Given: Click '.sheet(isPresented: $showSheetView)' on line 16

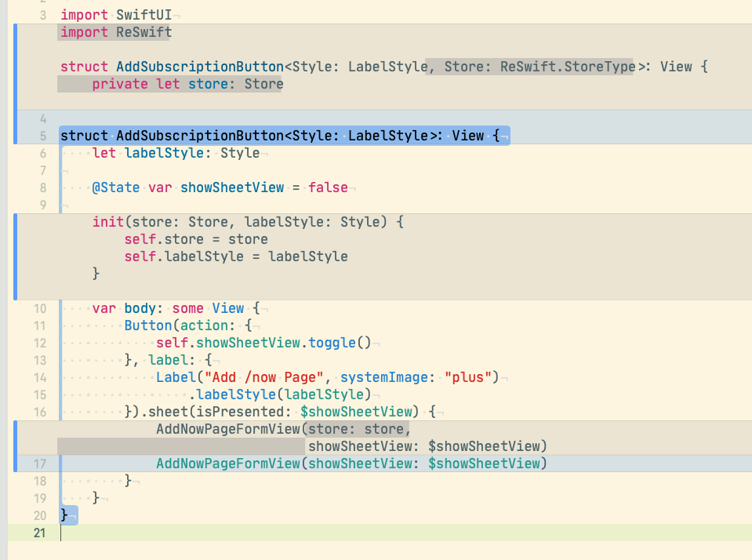Looking at the screenshot, I should click(280, 413).
